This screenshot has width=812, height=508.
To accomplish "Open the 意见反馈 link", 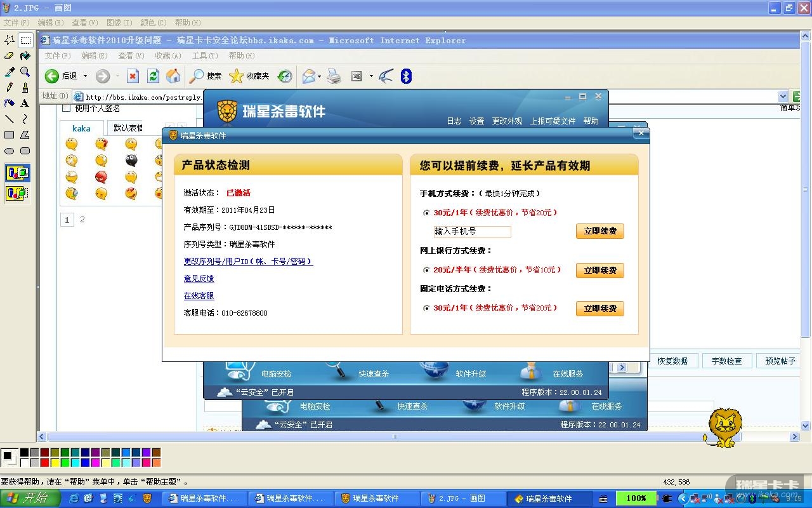I will click(x=199, y=279).
